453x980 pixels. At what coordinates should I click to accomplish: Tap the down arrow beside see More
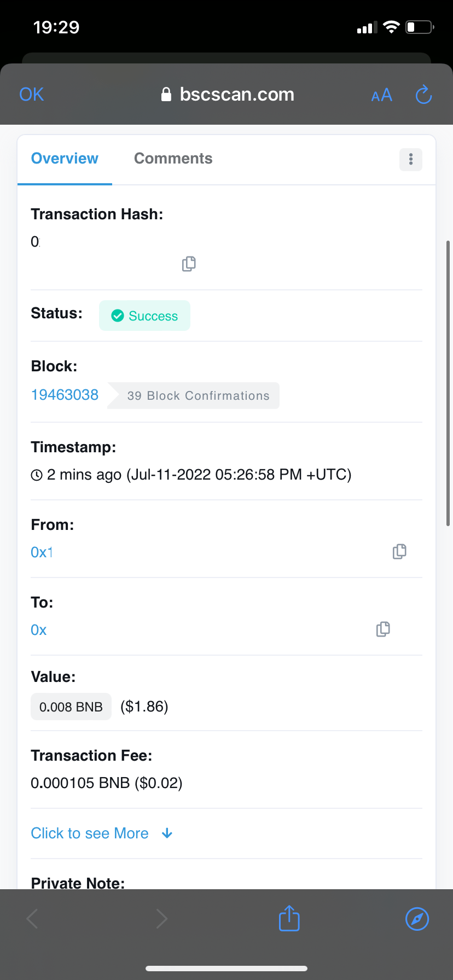(x=167, y=833)
